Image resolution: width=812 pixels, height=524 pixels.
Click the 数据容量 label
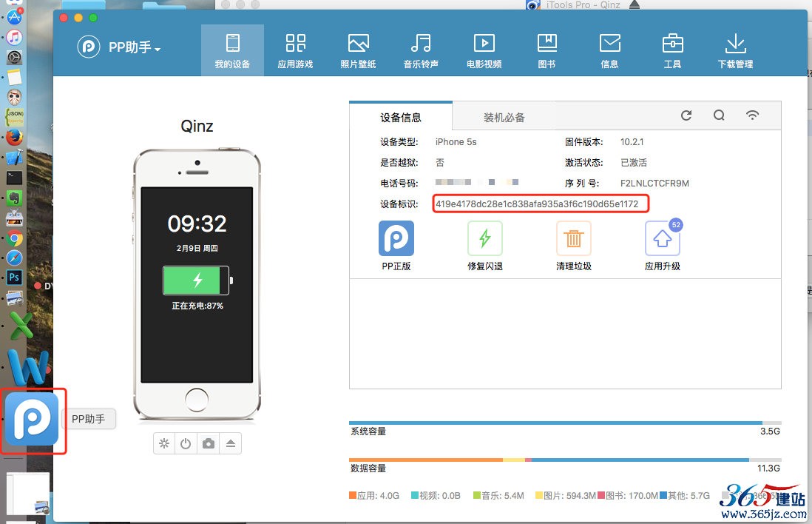tap(368, 468)
